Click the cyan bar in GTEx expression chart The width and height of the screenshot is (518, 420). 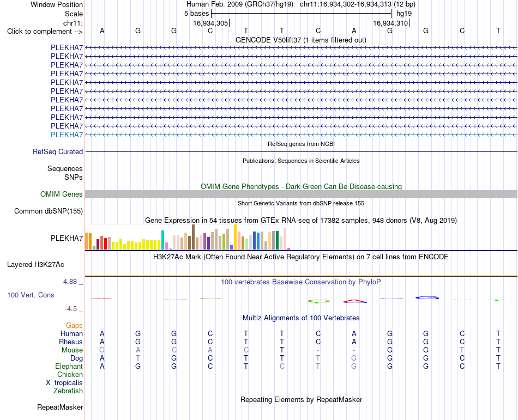point(163,240)
